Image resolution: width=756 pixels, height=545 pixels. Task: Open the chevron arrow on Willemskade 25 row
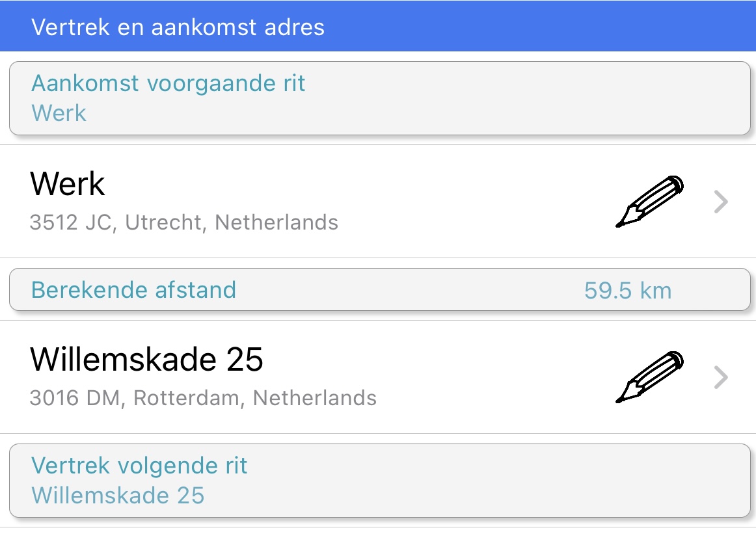(721, 377)
